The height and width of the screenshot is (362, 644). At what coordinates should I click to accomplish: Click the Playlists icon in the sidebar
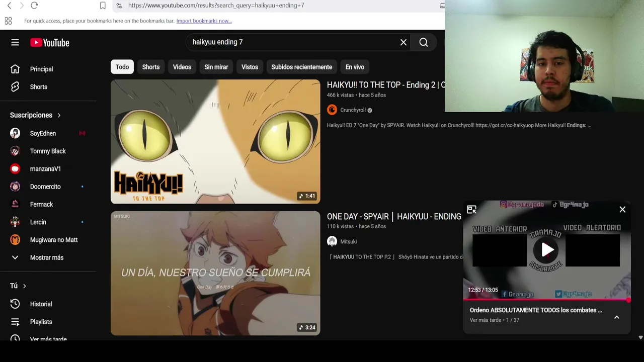15,322
